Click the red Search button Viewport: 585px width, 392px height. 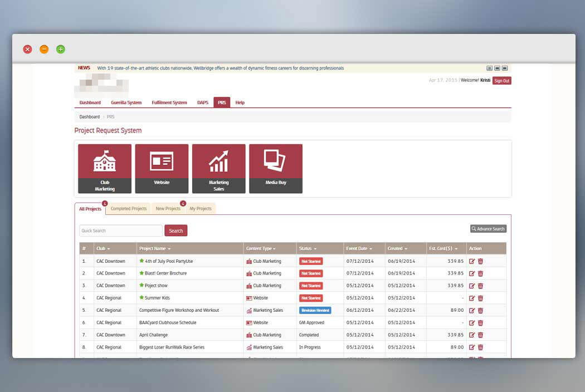click(x=175, y=231)
